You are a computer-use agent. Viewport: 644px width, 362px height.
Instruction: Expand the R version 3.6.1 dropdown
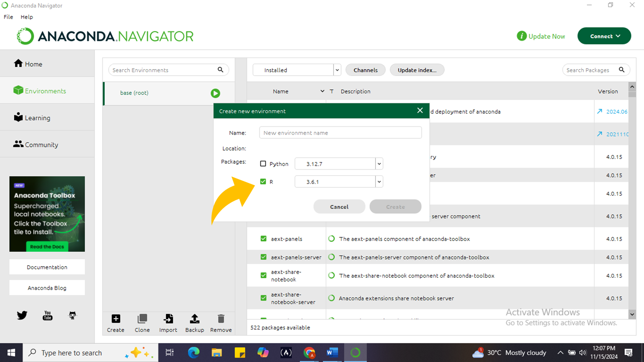point(378,181)
